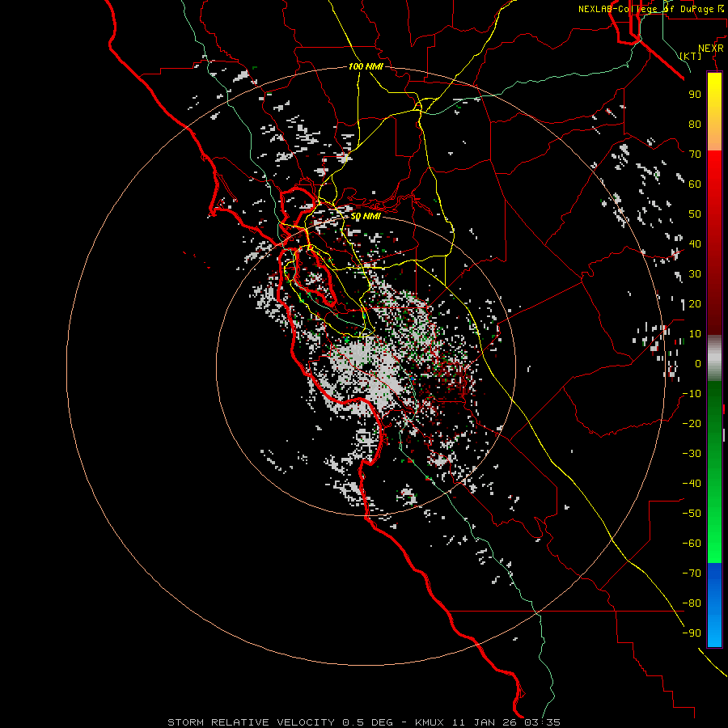The width and height of the screenshot is (728, 728).
Task: Click the 20 value on the velocity scale
Action: (x=695, y=304)
